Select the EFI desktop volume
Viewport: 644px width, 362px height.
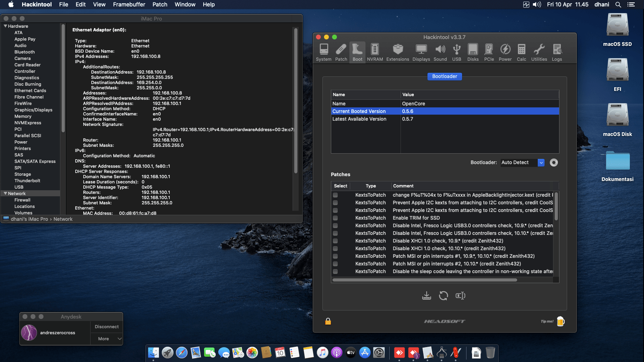point(617,75)
